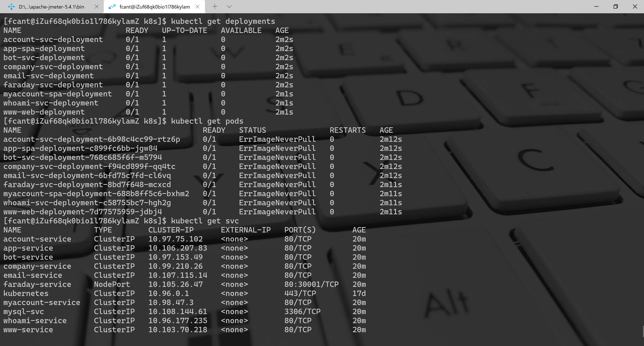The width and height of the screenshot is (644, 346).
Task: Select the fcant@iZuf68qk0bio1l786kylam tab
Action: tap(154, 7)
